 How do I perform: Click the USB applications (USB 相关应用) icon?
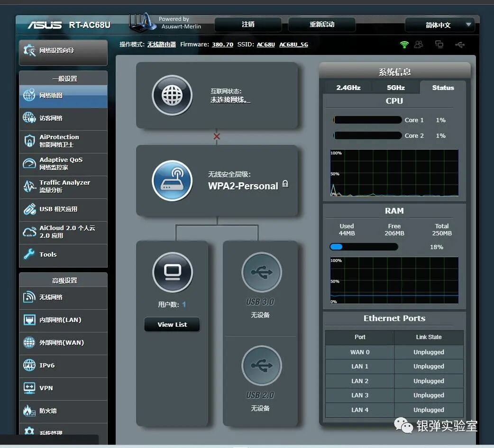pos(29,209)
